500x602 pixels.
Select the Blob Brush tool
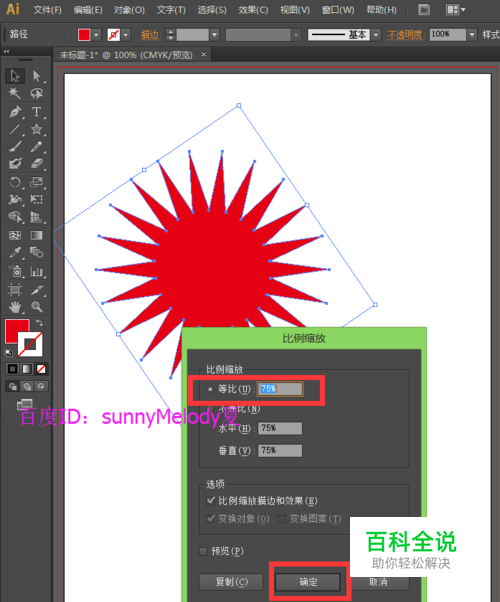(15, 164)
